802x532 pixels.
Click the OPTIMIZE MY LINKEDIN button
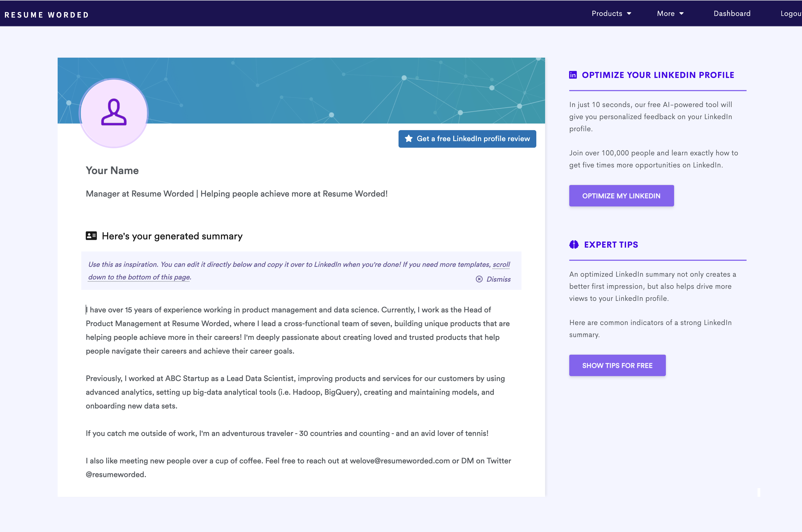[621, 195]
